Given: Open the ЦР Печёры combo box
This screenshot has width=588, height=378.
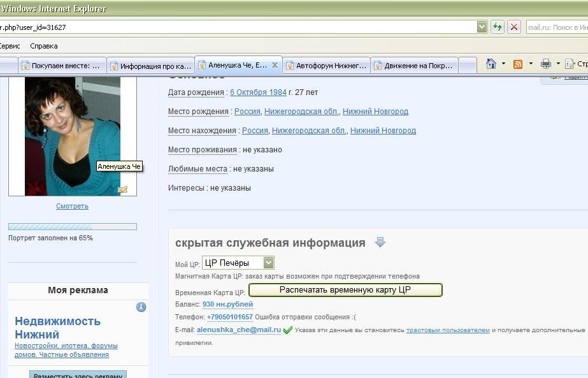Looking at the screenshot, I should coord(238,263).
